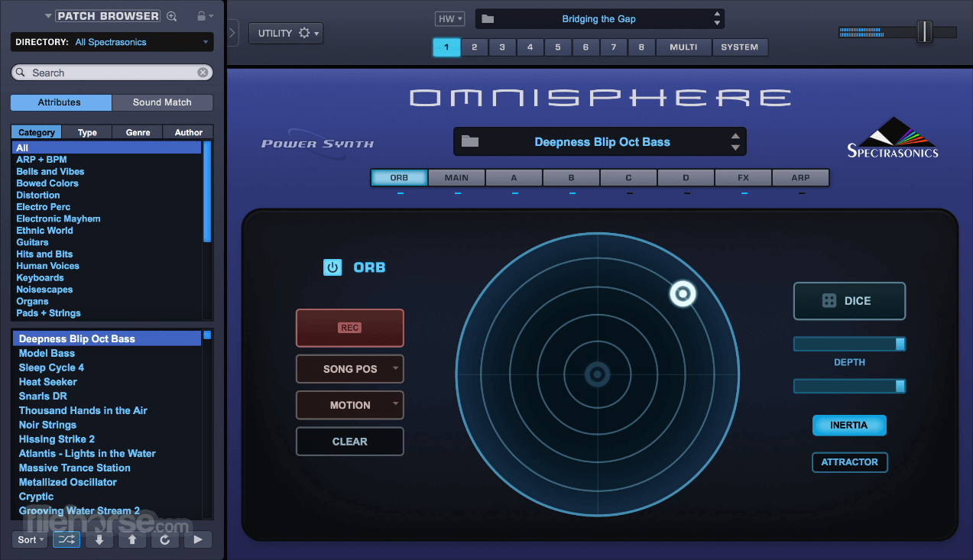Click the DEPTH slider
The image size is (973, 560).
tap(849, 344)
